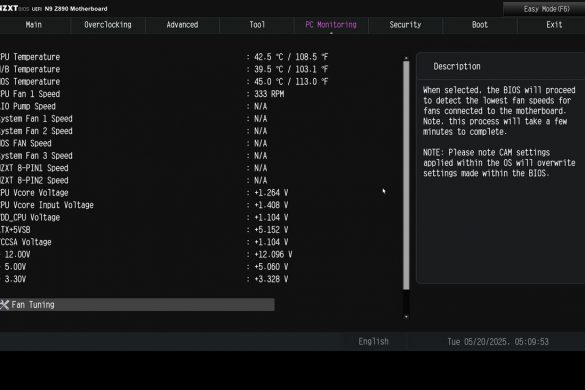The image size is (585, 390).
Task: Click scrollbar down arrow
Action: point(406,317)
